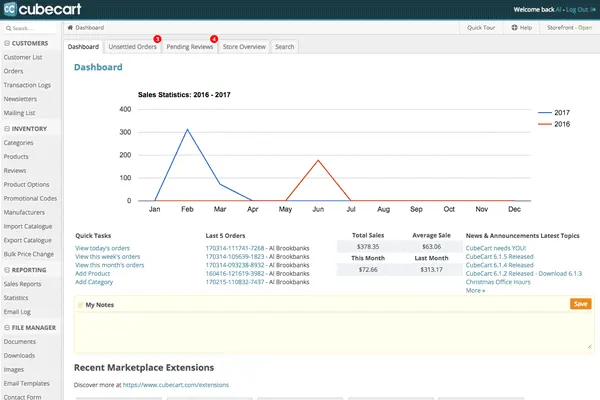Toggle the 2016 series in chart legend
Viewport: 600px width, 400px height.
[x=563, y=124]
